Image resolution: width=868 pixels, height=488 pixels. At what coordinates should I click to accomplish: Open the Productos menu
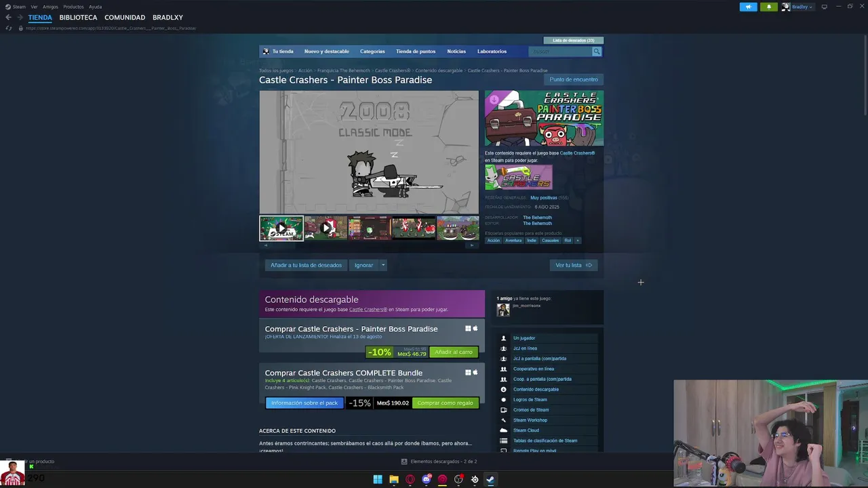click(73, 7)
